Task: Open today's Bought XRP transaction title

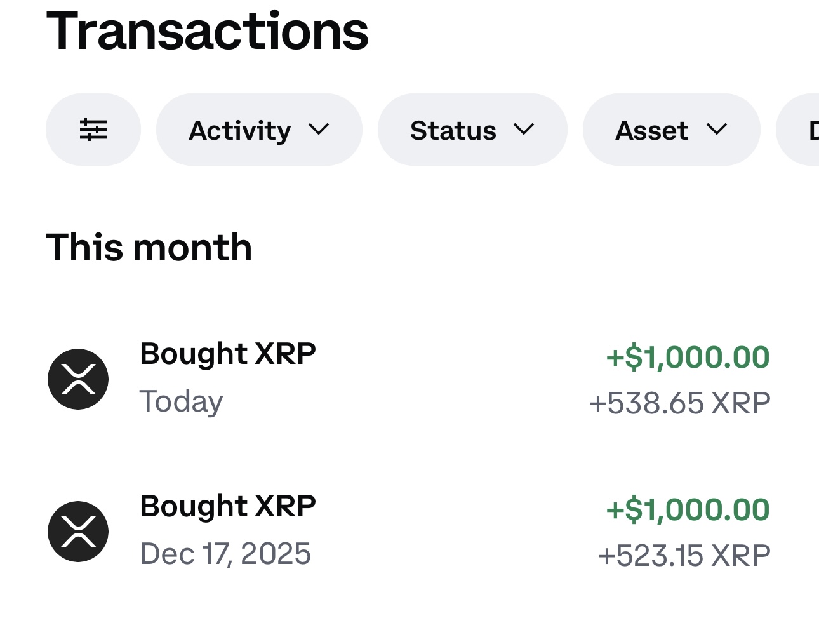Action: (228, 354)
